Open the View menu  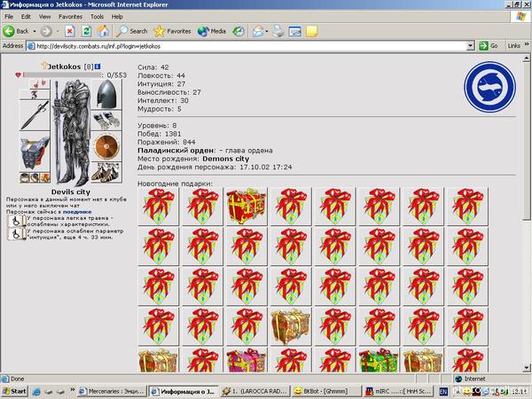pos(44,17)
